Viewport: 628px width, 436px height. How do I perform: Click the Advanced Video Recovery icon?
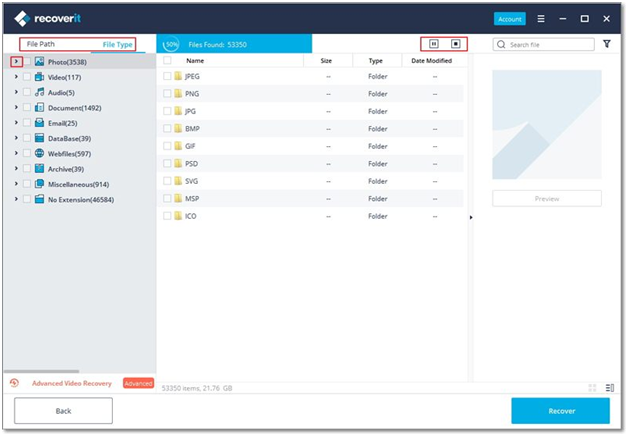coord(14,383)
